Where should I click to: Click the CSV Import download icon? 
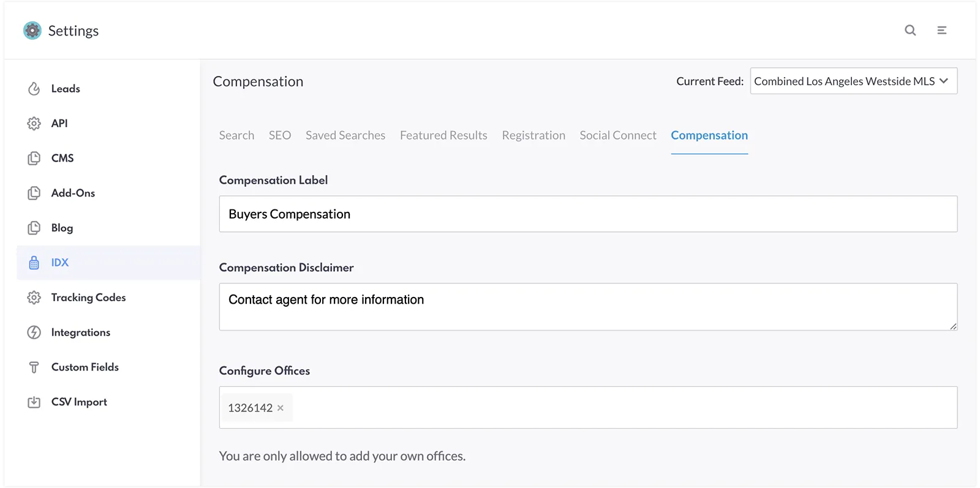coord(34,402)
